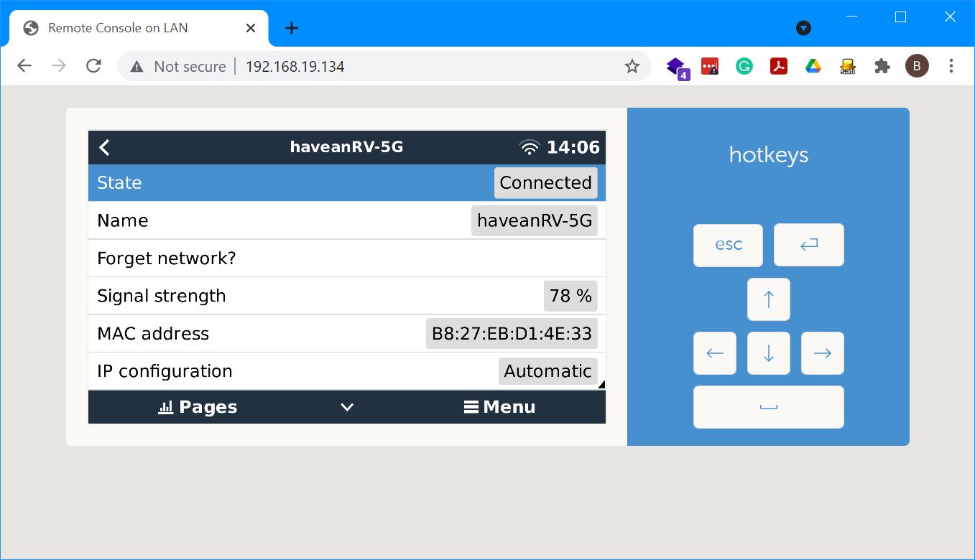Select the Forget network? row

coord(347,258)
